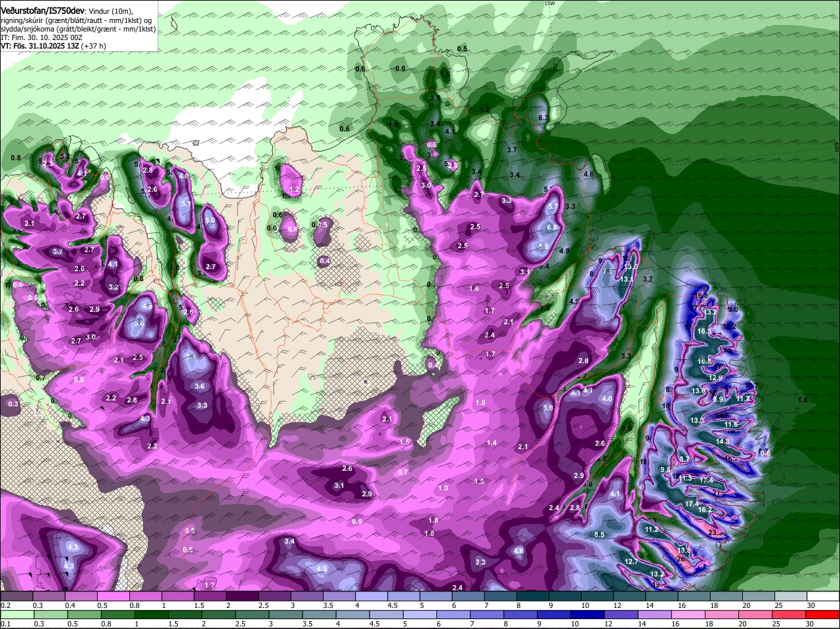Click the Veðurstofan/IS750dev title text
This screenshot has height=629, width=840.
[43, 11]
